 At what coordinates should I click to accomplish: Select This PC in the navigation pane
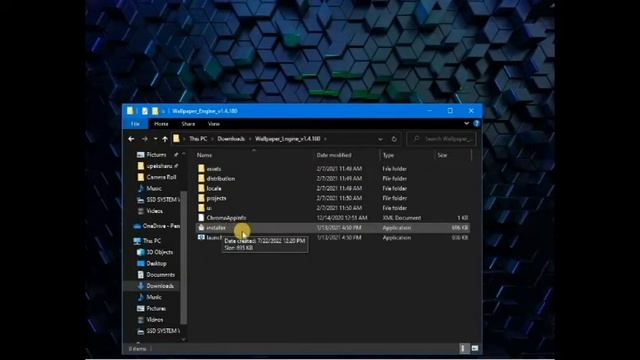[x=152, y=241]
